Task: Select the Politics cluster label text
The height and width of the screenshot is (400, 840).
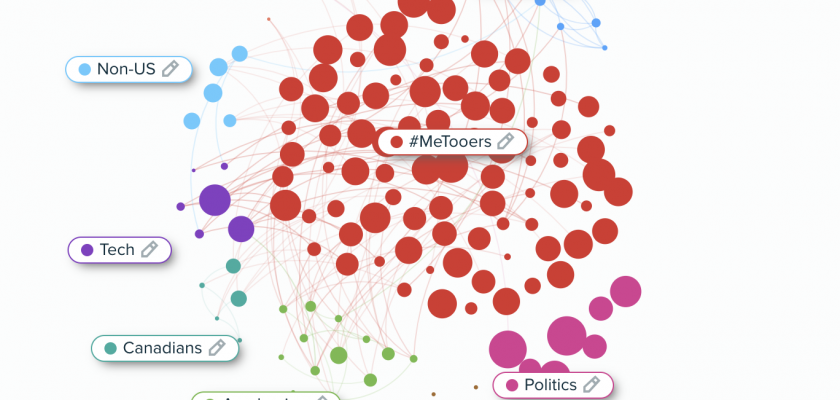Action: coord(550,385)
